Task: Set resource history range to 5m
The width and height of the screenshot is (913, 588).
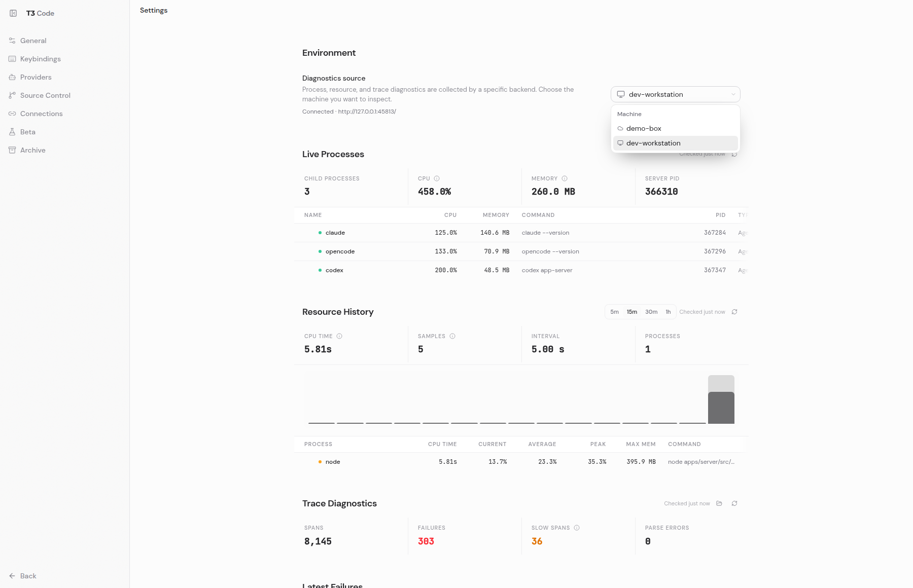Action: 614,312
